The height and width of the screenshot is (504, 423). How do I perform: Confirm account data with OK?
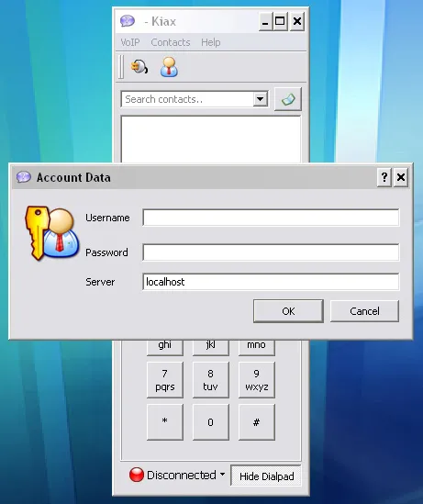coord(288,311)
